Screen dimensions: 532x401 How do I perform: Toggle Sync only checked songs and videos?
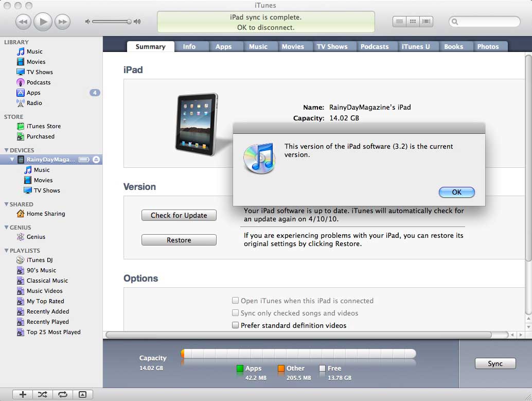pyautogui.click(x=235, y=313)
